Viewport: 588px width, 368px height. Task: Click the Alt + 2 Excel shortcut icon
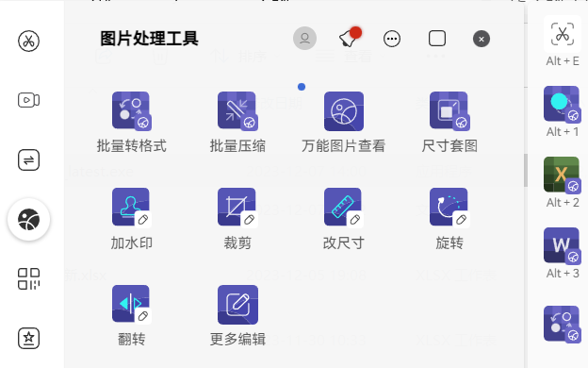(x=562, y=175)
